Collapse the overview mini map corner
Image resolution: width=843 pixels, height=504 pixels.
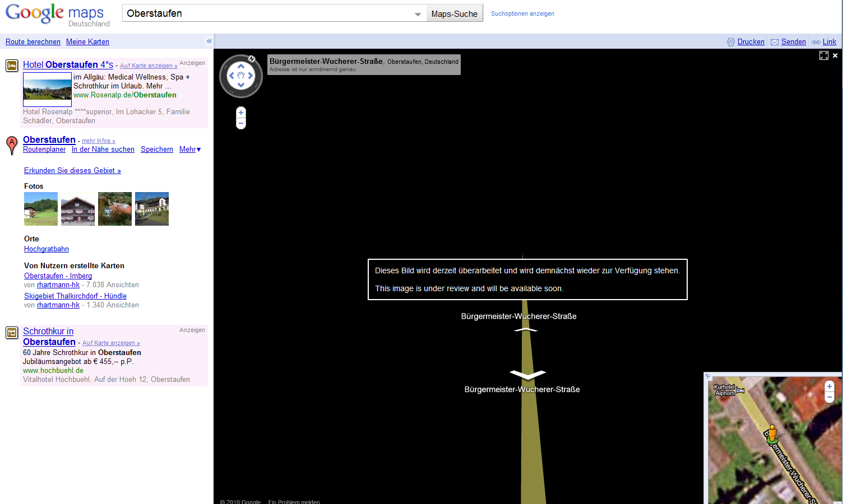tap(708, 377)
